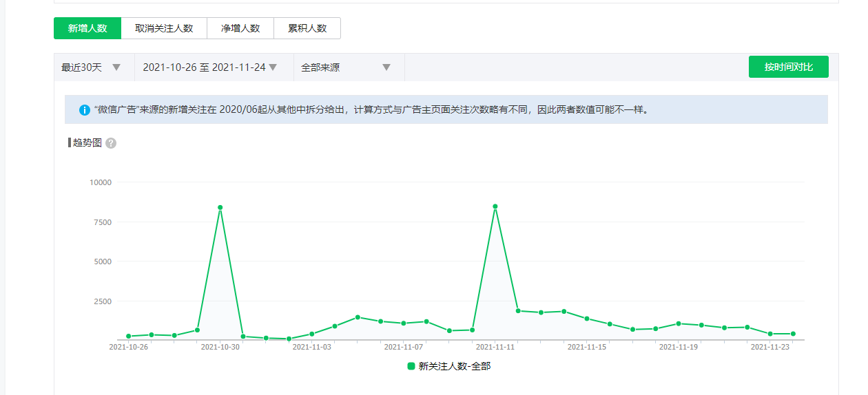This screenshot has width=868, height=395.
Task: Open the 净增人数 tab
Action: point(240,28)
